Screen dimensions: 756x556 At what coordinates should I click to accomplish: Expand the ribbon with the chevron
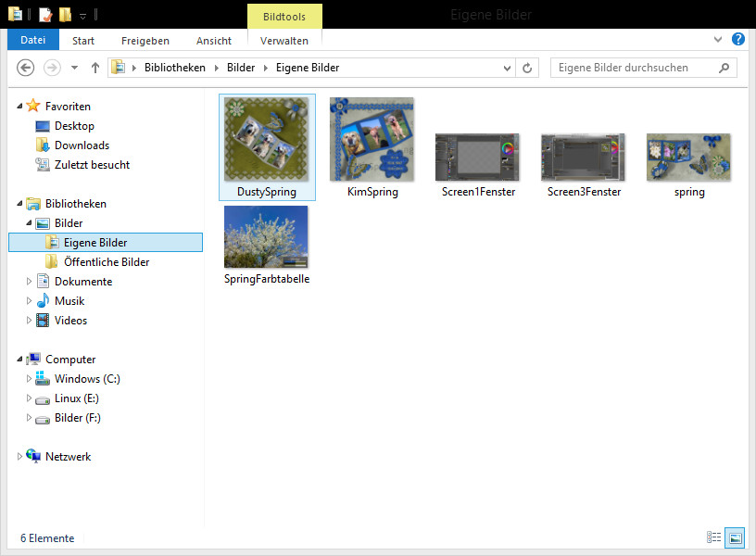[x=718, y=40]
